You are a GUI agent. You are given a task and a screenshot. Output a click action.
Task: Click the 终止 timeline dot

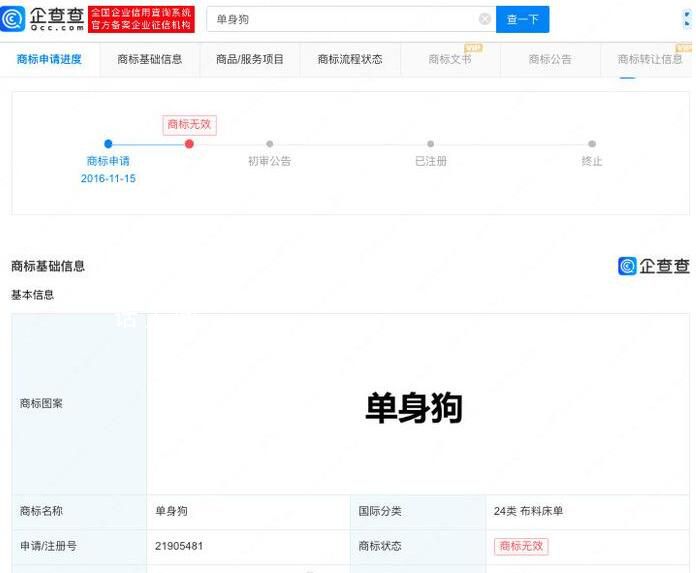click(592, 144)
